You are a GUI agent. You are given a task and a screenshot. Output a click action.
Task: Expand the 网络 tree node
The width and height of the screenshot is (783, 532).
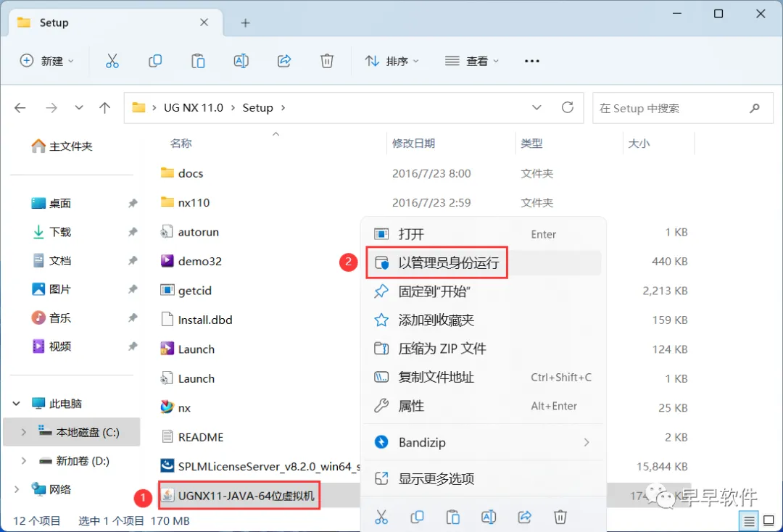17,489
